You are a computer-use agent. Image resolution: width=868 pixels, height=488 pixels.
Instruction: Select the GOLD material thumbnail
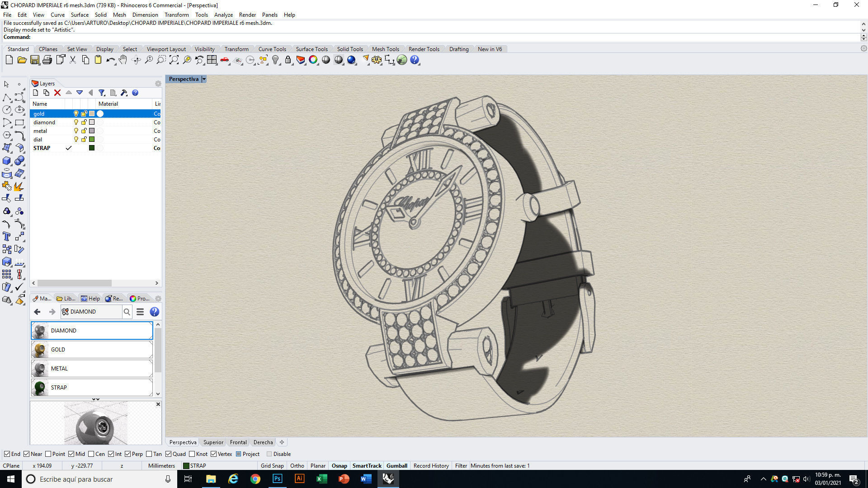[40, 350]
